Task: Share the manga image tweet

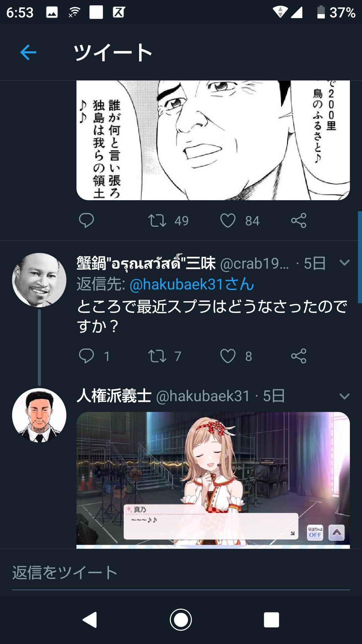Action: coord(299,221)
